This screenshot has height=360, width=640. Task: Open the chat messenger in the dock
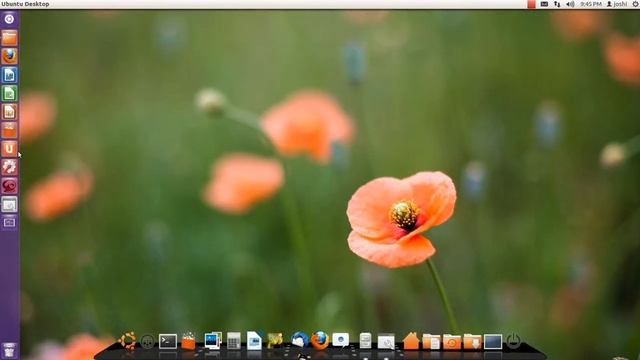pyautogui.click(x=340, y=340)
